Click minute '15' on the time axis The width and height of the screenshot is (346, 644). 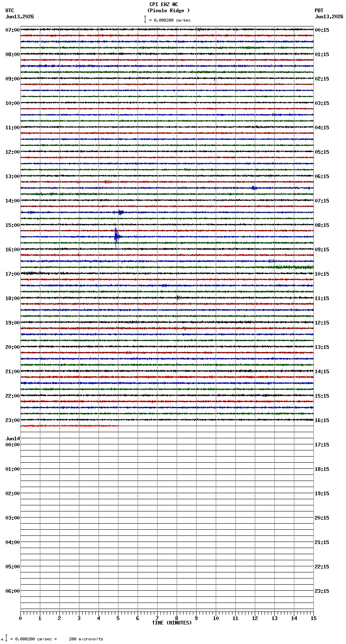click(x=313, y=618)
